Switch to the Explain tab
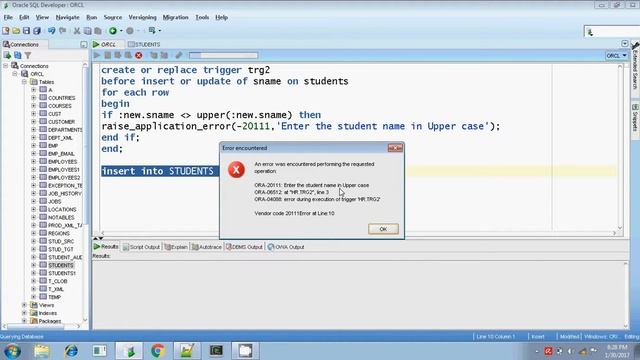This screenshot has width=640, height=360. tap(176, 247)
